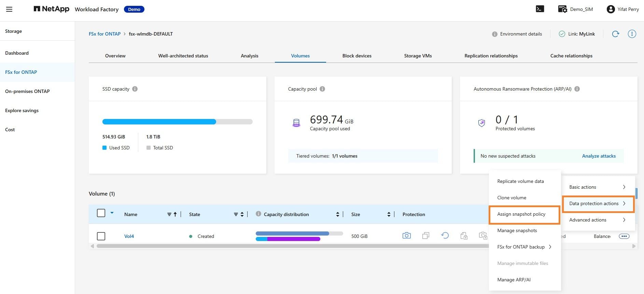Click the SSD capacity usage bar
Image resolution: width=644 pixels, height=294 pixels.
coord(177,122)
